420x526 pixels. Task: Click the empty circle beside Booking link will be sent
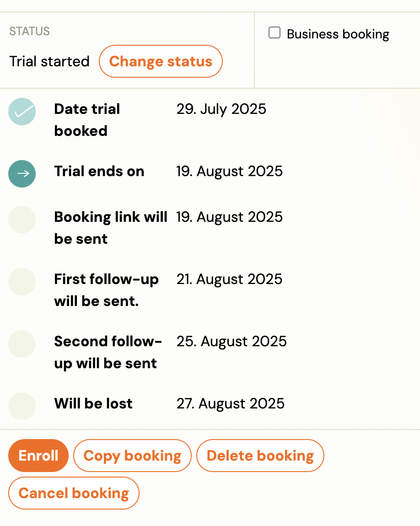coord(22,220)
